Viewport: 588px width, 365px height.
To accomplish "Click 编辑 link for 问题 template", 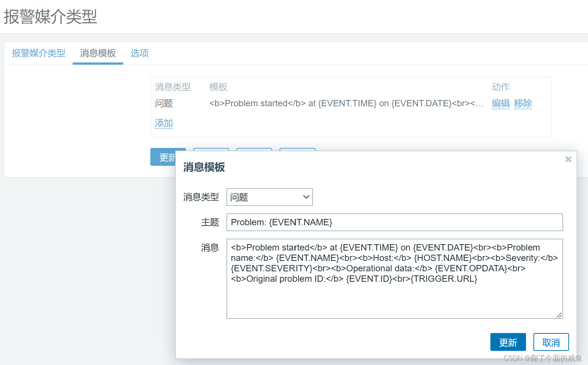I will [500, 103].
